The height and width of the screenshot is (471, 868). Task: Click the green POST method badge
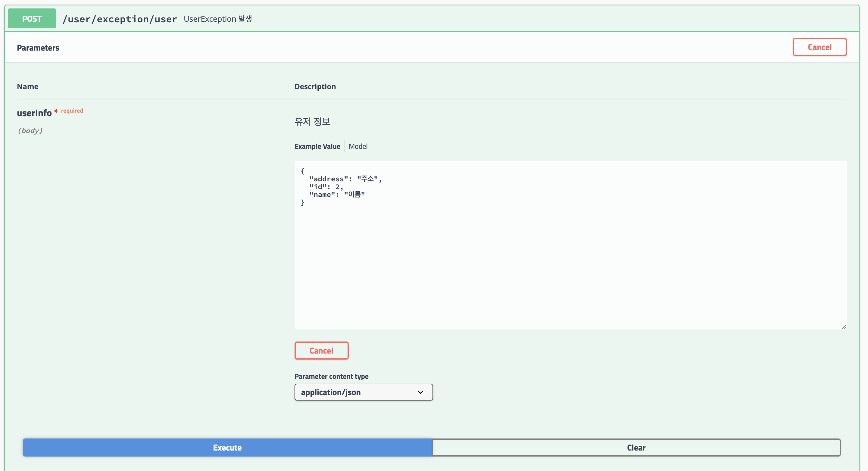click(x=32, y=19)
